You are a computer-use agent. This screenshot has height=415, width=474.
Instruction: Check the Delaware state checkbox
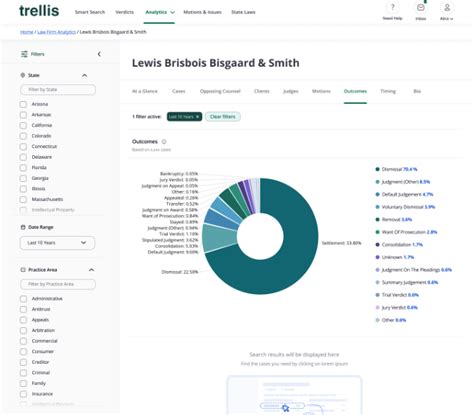pos(23,157)
